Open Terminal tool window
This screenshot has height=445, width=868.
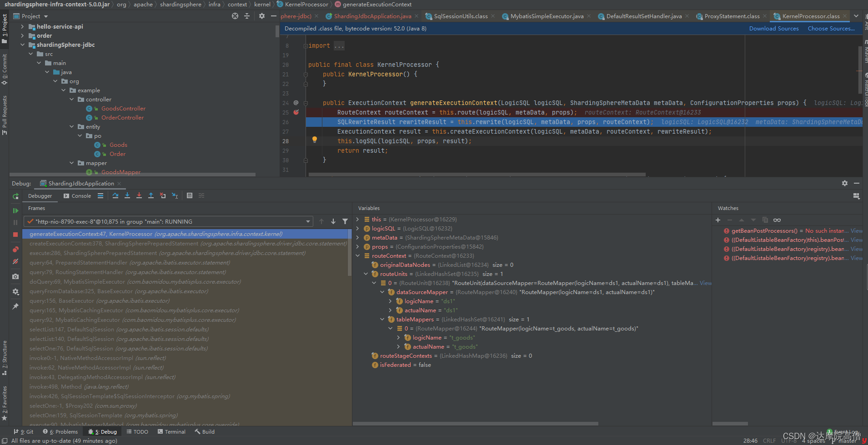[171, 432]
